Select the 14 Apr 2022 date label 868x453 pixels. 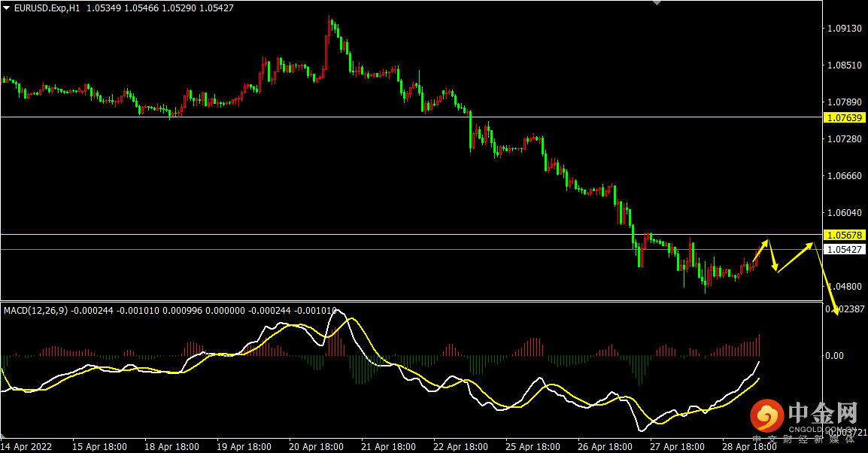pos(26,446)
